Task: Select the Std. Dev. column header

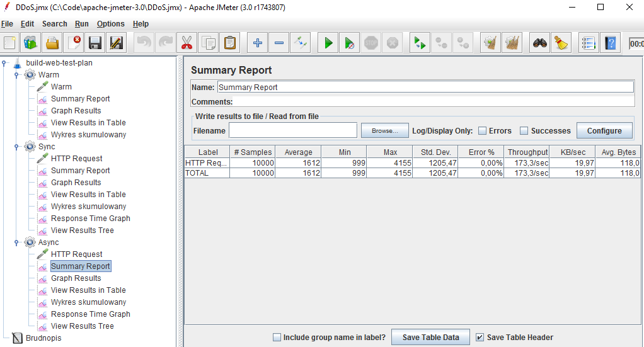Action: [x=435, y=152]
